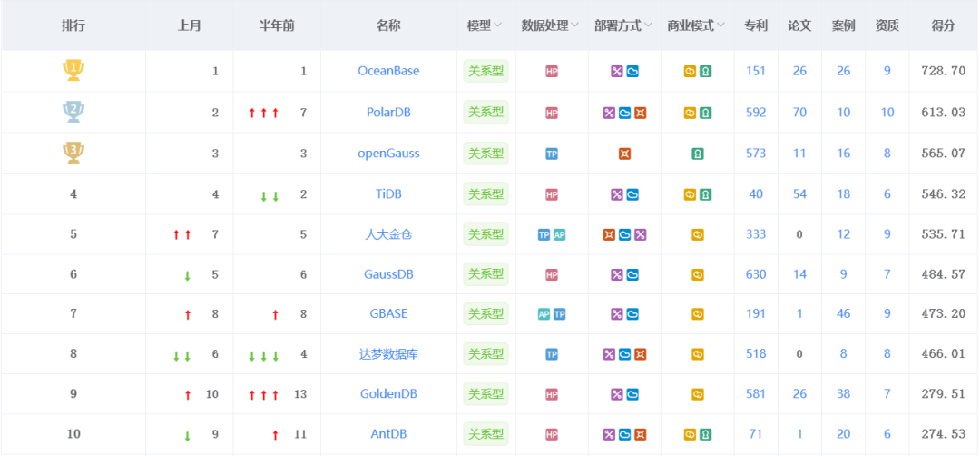Click the silver second-place trophy icon
Viewport: 980px width, 456px height.
click(x=73, y=112)
